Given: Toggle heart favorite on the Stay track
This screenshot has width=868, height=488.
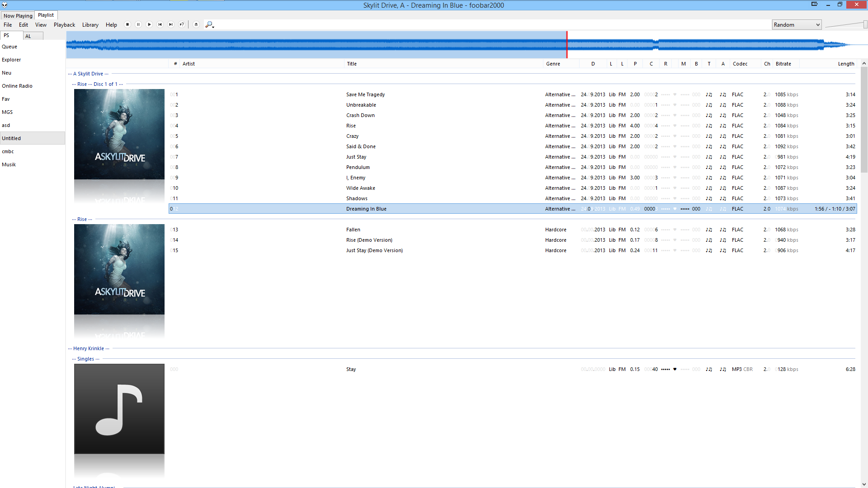Looking at the screenshot, I should pyautogui.click(x=675, y=369).
